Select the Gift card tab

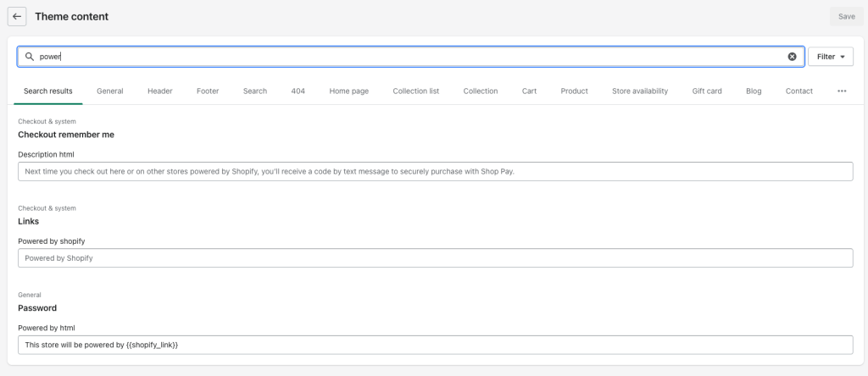pos(707,91)
